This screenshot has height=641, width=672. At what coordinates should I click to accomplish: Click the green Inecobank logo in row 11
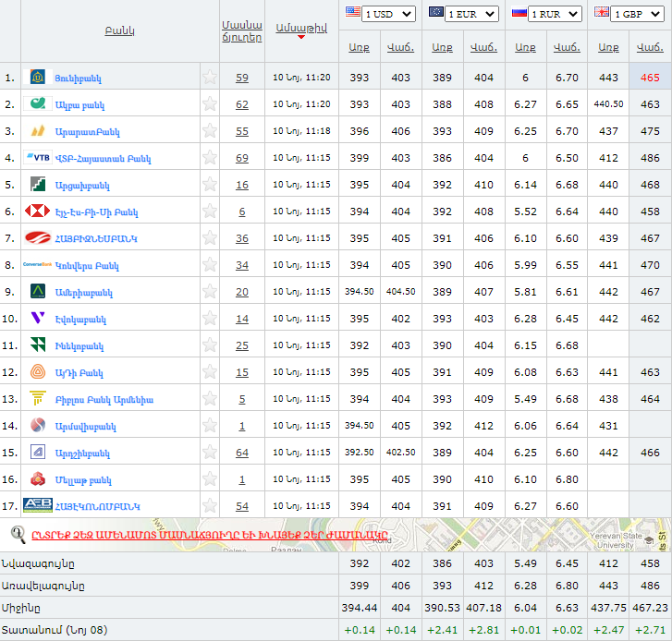click(38, 345)
